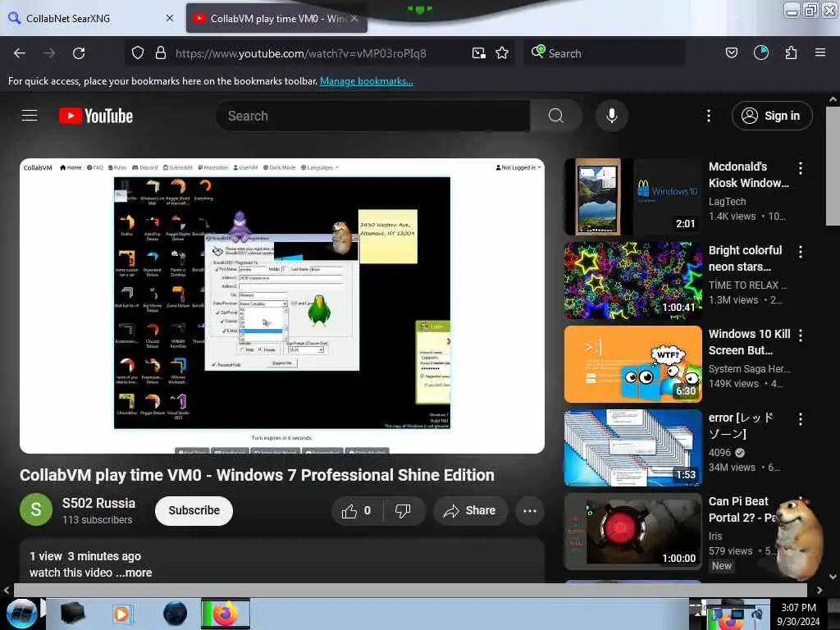Open more actions ellipsis beside Share

pos(529,511)
